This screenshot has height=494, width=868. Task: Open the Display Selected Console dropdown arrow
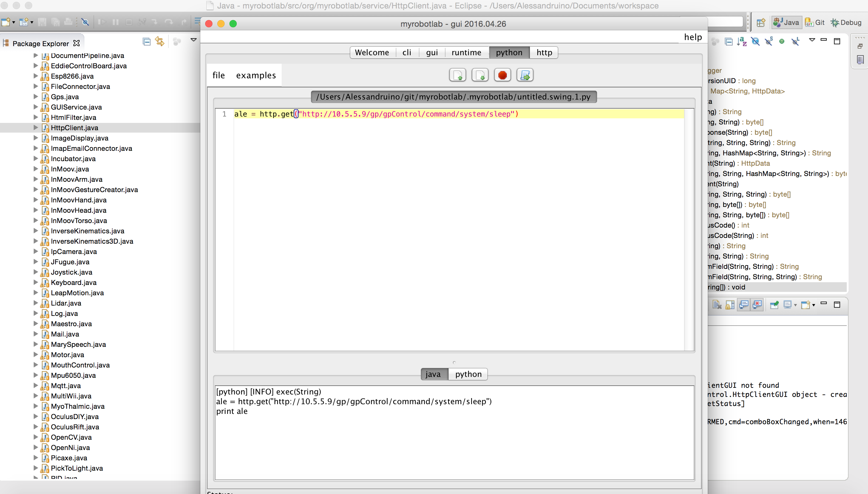795,305
